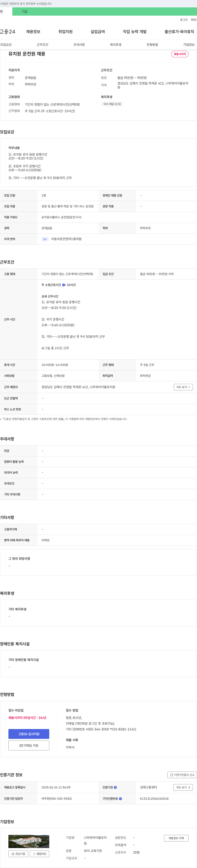Report via 거짓구인광고 신고 button
The width and height of the screenshot is (197, 868).
182,775
